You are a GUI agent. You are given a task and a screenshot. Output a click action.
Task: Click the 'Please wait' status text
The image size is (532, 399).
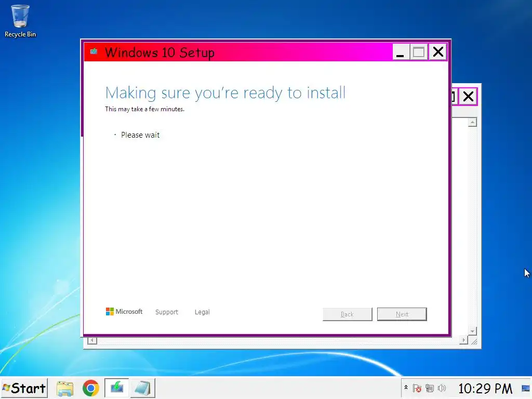click(140, 135)
